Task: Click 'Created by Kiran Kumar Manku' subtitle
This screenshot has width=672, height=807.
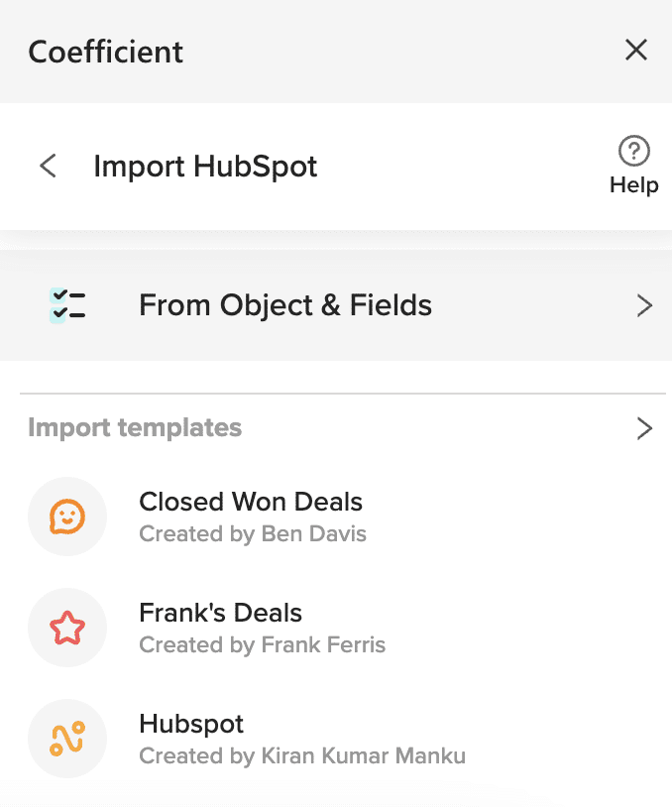Action: [x=302, y=756]
